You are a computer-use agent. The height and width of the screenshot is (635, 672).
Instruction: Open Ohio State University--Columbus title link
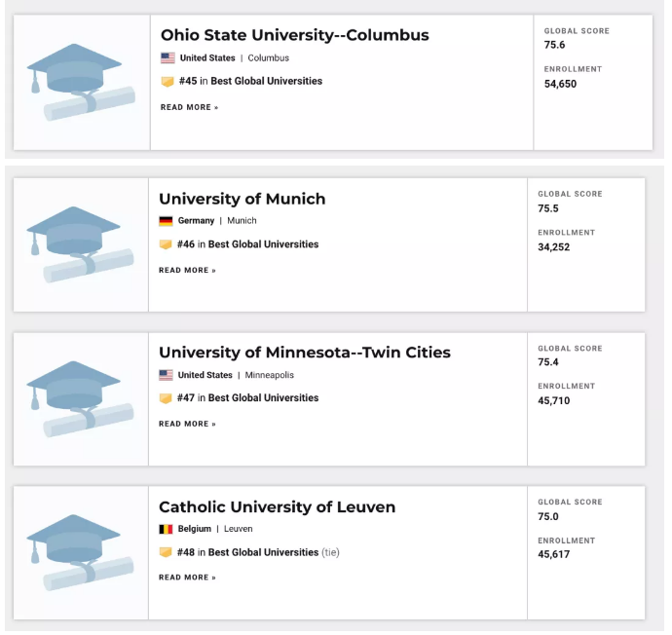pyautogui.click(x=294, y=36)
